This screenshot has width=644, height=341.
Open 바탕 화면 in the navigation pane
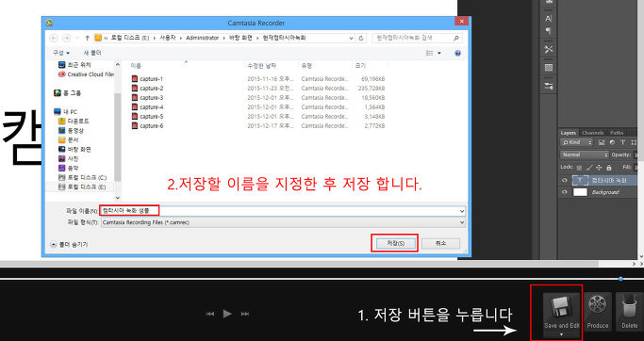[74, 150]
